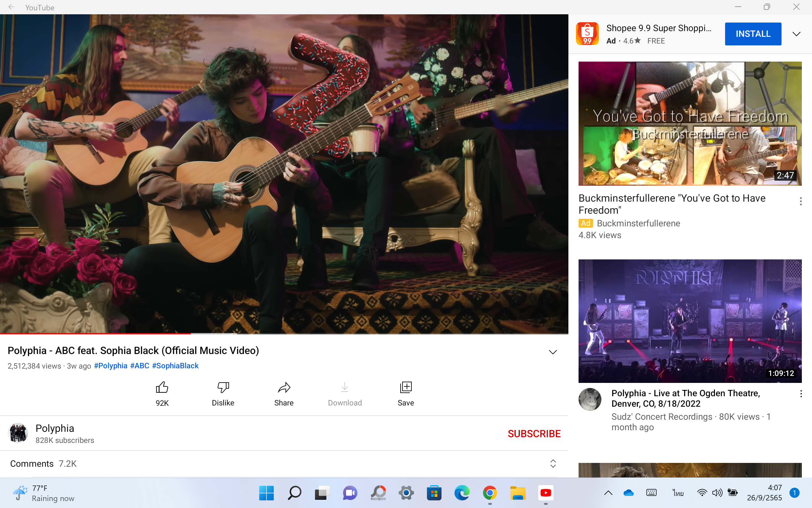Open Polyphia Live at Ogden Theatre title
812x508 pixels.
685,398
